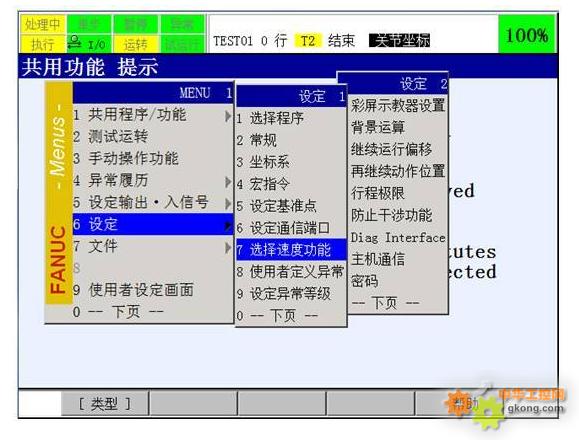
Task: Choose 选择速度功能 menu entry
Action: (291, 250)
